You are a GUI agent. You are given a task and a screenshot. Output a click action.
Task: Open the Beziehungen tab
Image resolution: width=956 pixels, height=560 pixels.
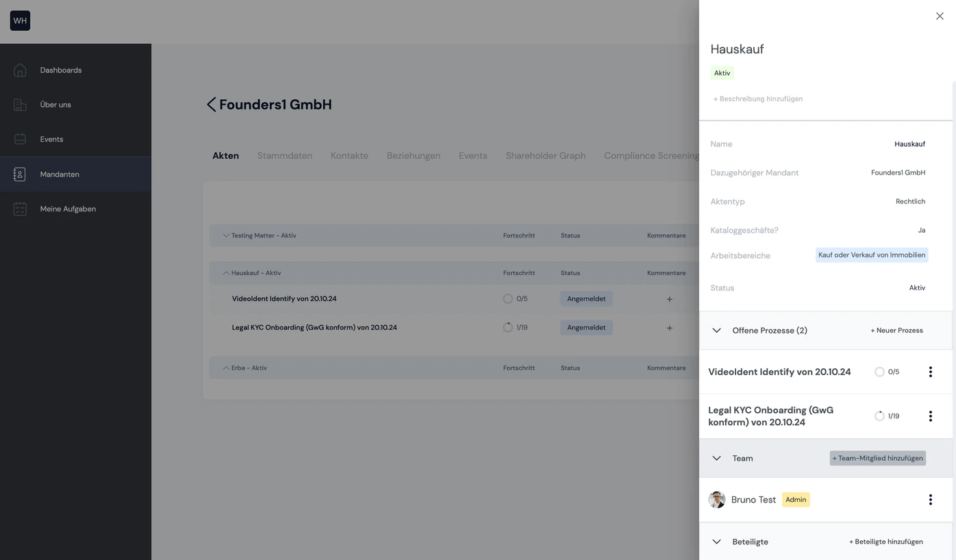pos(414,155)
